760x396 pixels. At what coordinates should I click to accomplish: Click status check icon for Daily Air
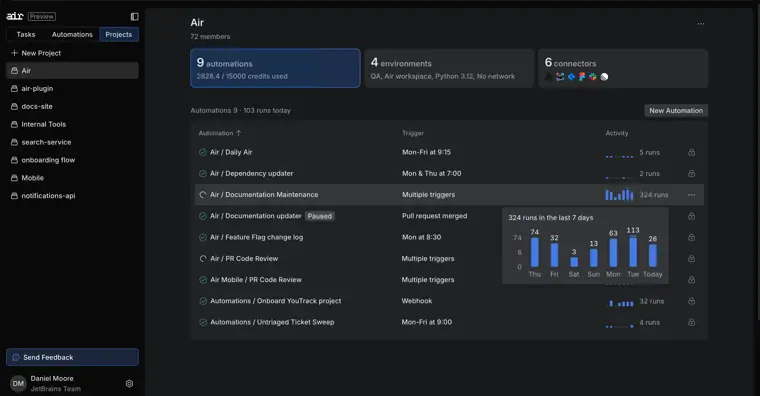coord(203,152)
